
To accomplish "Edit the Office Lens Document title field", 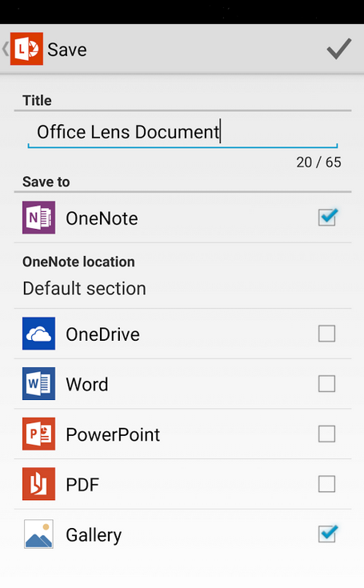I will click(182, 132).
